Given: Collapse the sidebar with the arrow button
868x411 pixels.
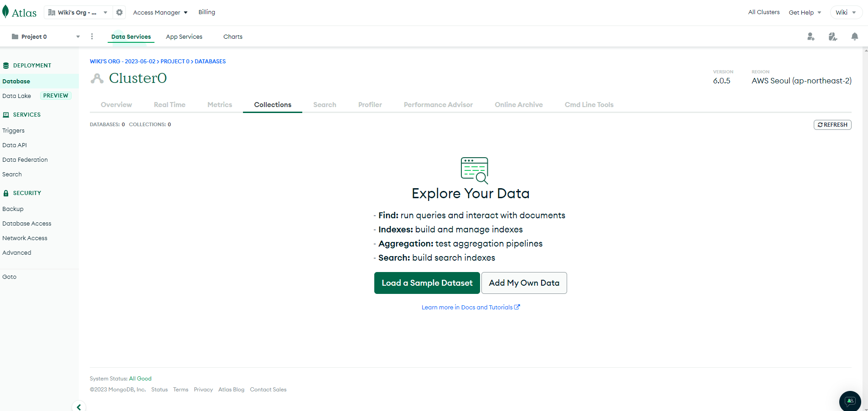Looking at the screenshot, I should [x=79, y=407].
